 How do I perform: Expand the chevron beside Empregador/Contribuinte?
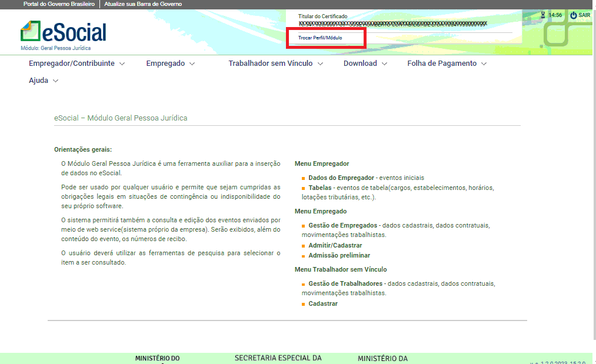tap(122, 64)
